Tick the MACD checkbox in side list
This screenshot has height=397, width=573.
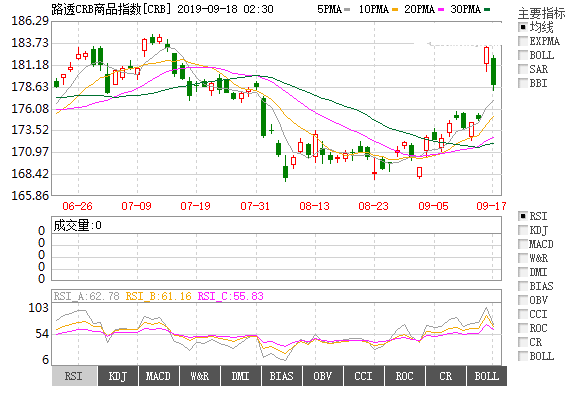(523, 244)
